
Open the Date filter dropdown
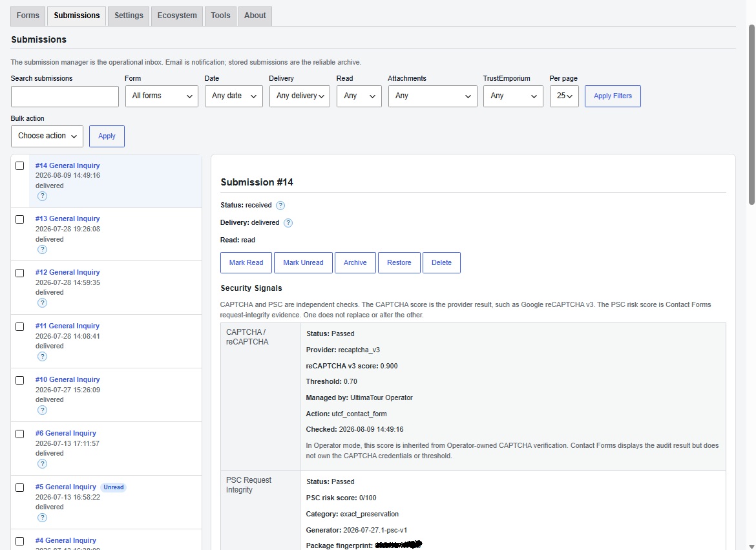234,96
